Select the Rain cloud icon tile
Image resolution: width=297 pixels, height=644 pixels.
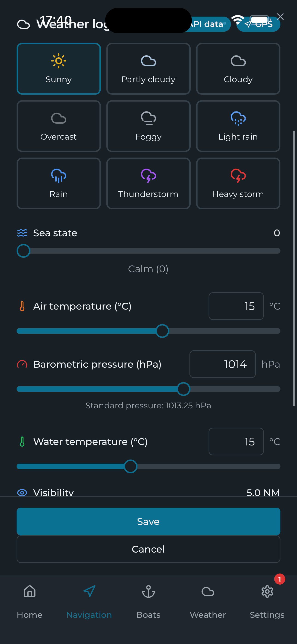[58, 183]
